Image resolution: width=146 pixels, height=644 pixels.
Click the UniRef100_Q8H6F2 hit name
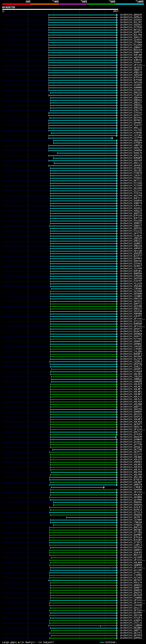tap(131, 341)
